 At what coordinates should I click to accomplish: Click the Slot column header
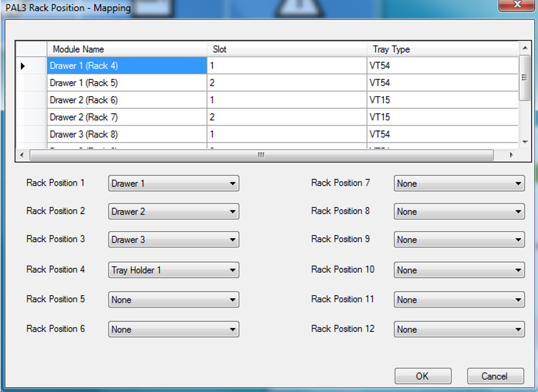[x=287, y=49]
